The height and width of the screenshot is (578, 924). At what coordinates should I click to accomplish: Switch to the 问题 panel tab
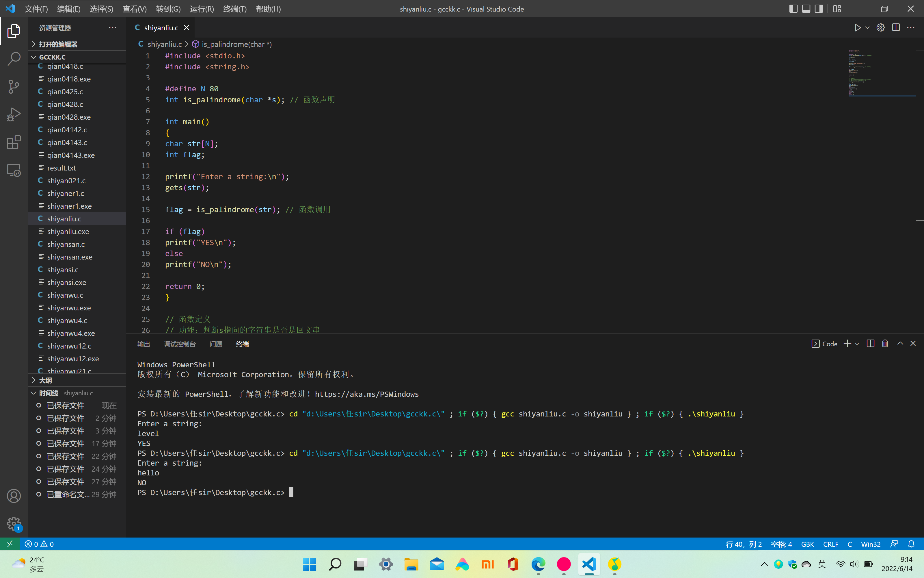point(216,344)
